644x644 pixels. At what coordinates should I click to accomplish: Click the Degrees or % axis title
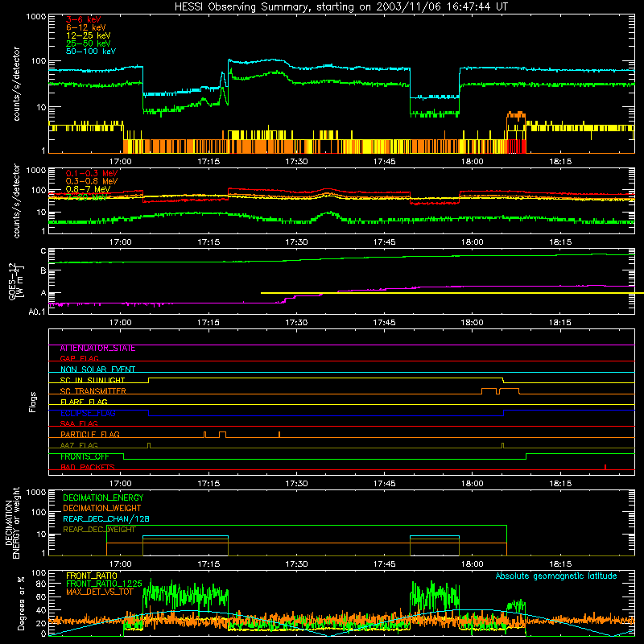21,603
